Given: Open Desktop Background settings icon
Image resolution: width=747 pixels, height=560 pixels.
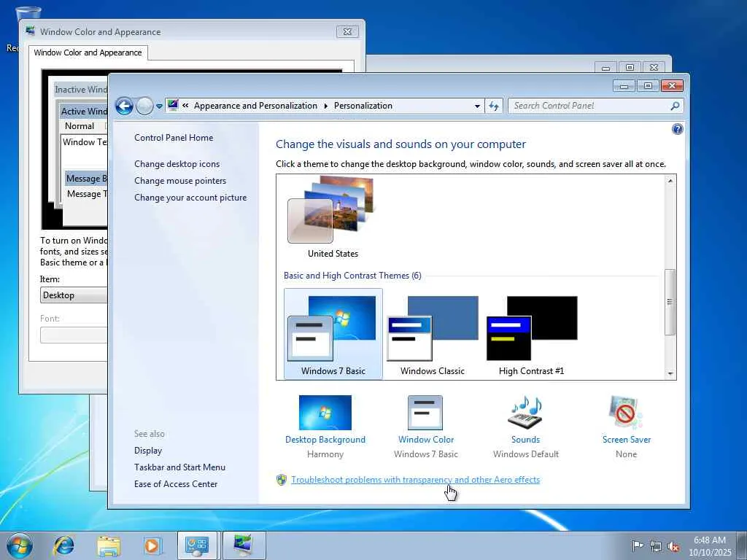Looking at the screenshot, I should pyautogui.click(x=325, y=413).
